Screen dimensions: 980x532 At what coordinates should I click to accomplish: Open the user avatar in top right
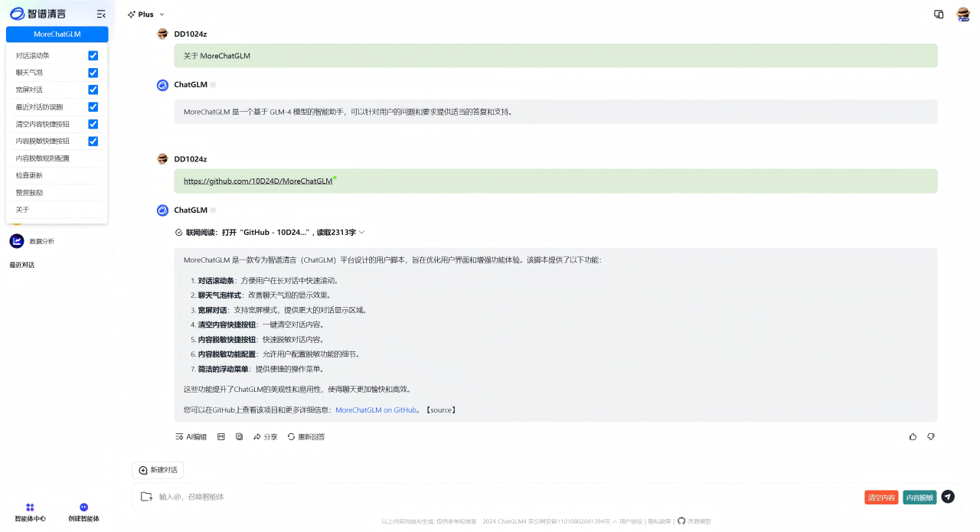click(x=963, y=14)
